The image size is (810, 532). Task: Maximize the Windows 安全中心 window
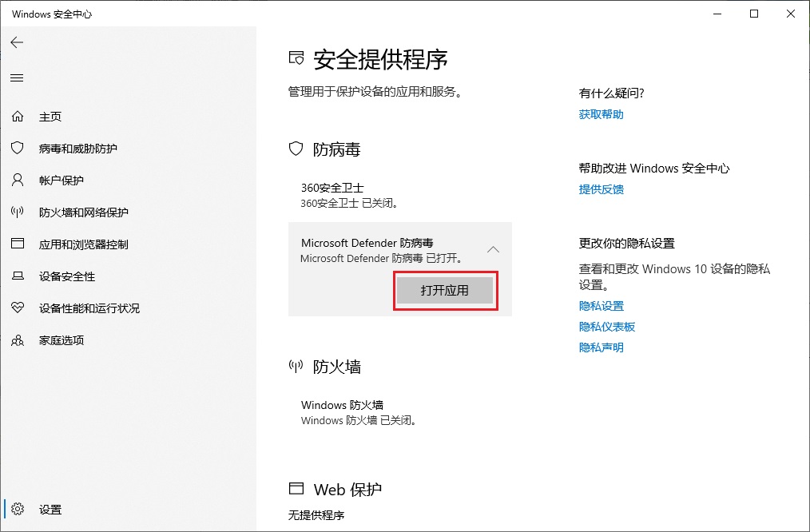(x=754, y=14)
